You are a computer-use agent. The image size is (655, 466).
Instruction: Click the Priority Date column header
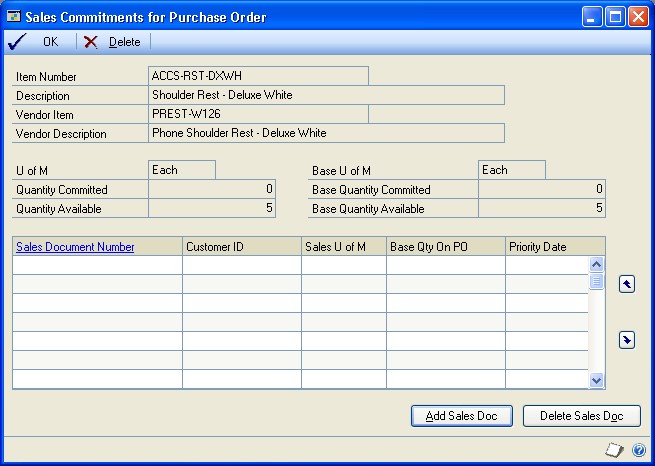point(555,246)
